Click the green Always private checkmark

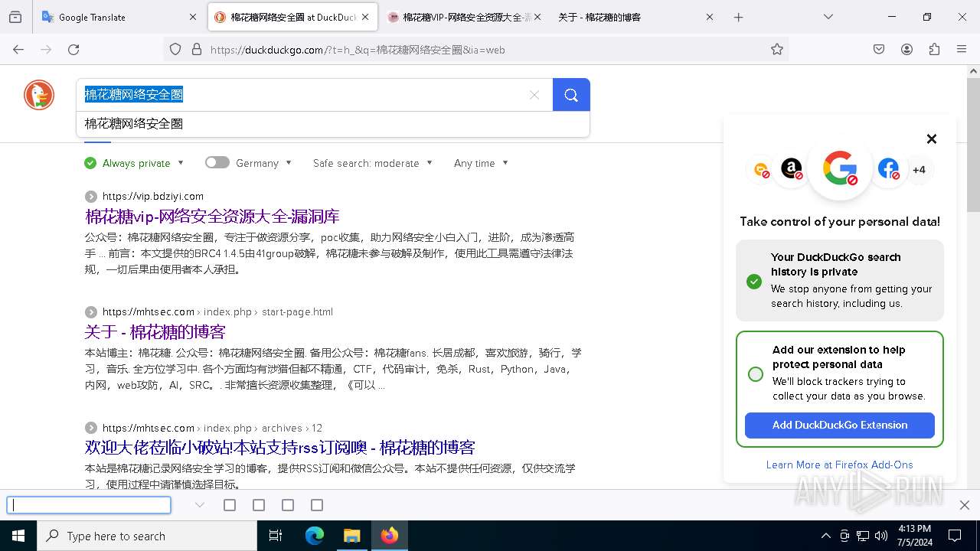click(x=90, y=163)
